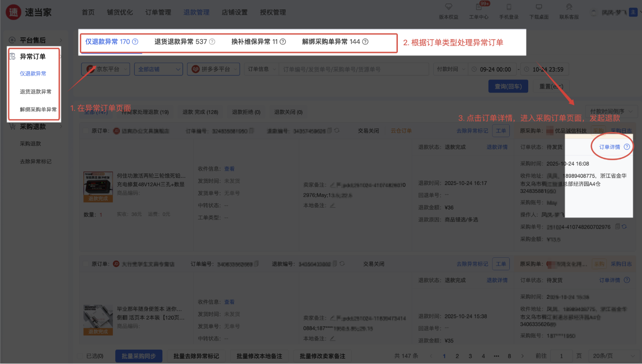Toggle the 已选(0) select-all checkbox

[x=80, y=356]
